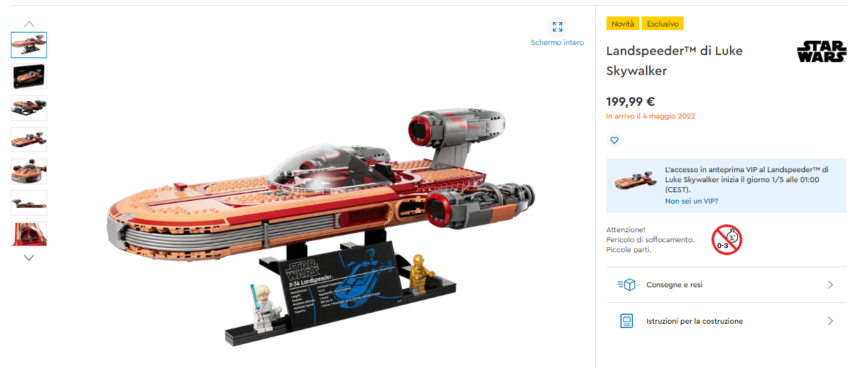
Task: Click the Schermo intero text link
Action: [x=557, y=43]
